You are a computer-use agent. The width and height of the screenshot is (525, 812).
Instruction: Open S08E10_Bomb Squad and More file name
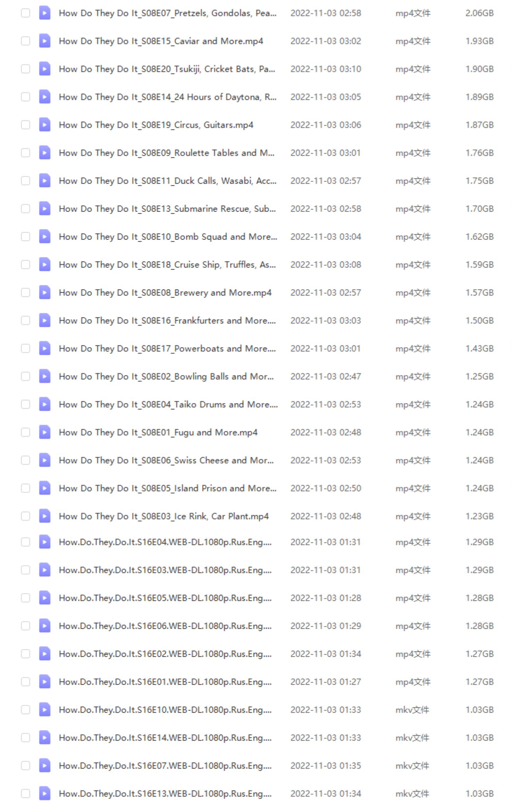tap(168, 237)
